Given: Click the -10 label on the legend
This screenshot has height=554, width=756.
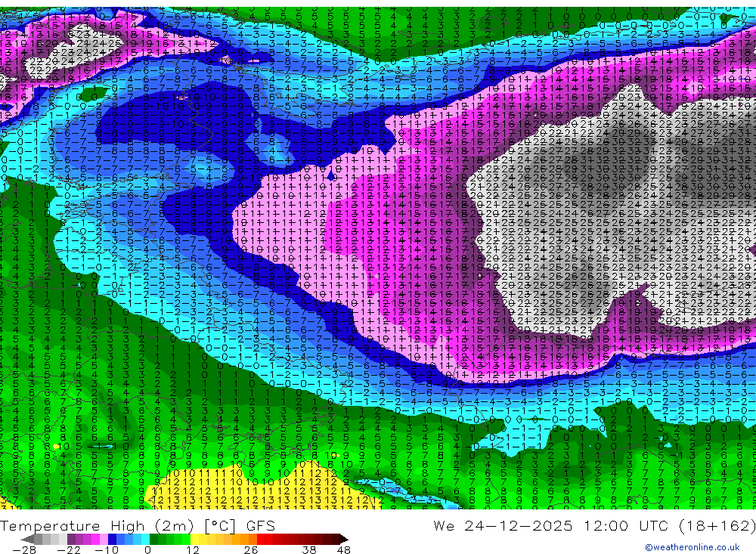Looking at the screenshot, I should pyautogui.click(x=106, y=550).
